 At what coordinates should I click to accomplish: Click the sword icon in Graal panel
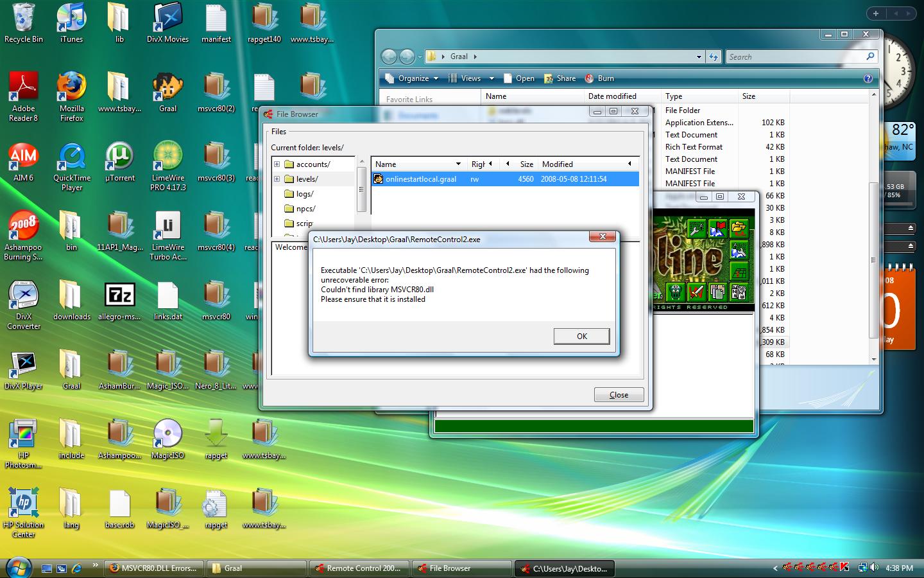click(696, 293)
